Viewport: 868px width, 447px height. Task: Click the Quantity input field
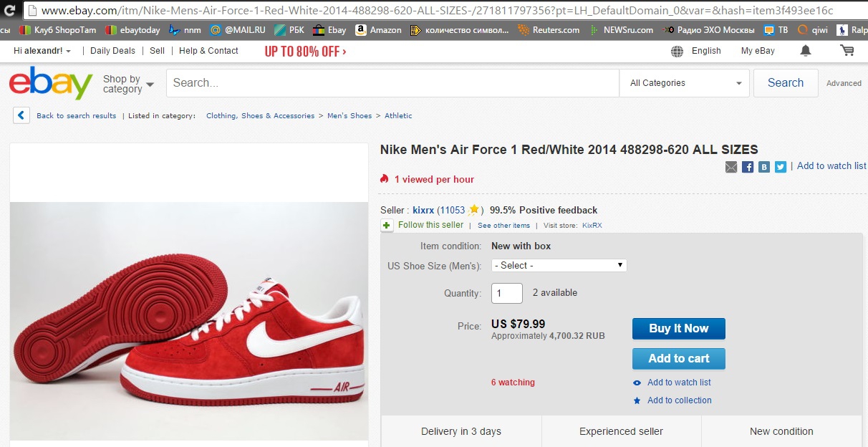[506, 293]
